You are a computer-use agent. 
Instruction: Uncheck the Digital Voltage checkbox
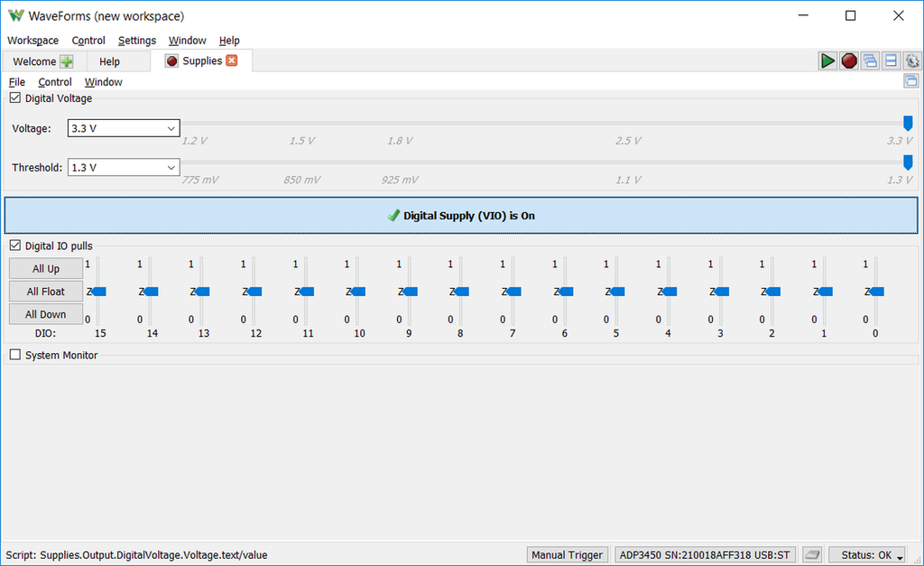[15, 98]
